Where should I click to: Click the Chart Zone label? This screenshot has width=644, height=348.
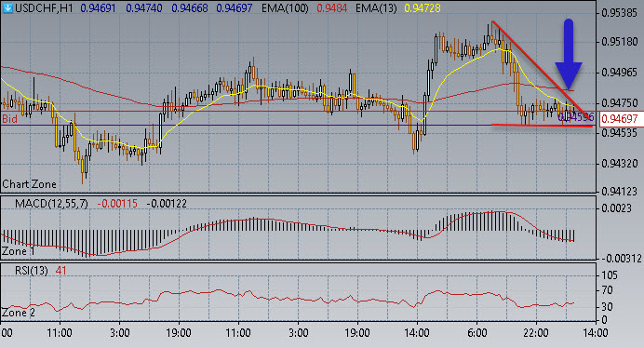29,184
